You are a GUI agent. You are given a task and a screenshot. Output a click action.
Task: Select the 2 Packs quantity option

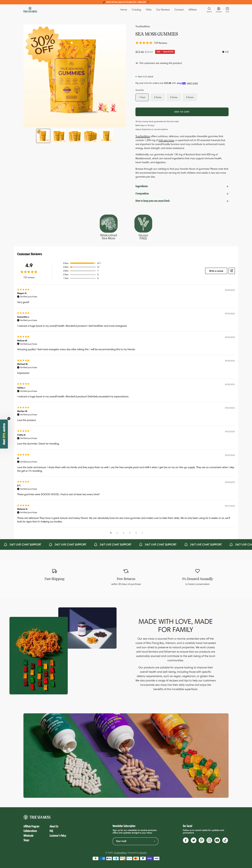click(x=158, y=97)
